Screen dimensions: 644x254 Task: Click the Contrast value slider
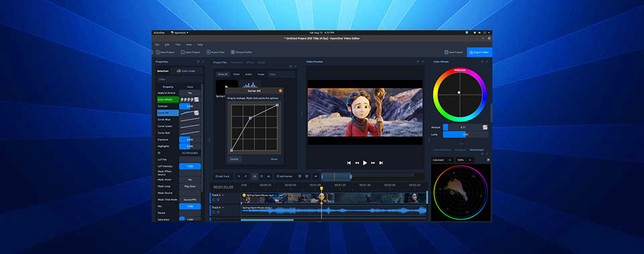(190, 106)
